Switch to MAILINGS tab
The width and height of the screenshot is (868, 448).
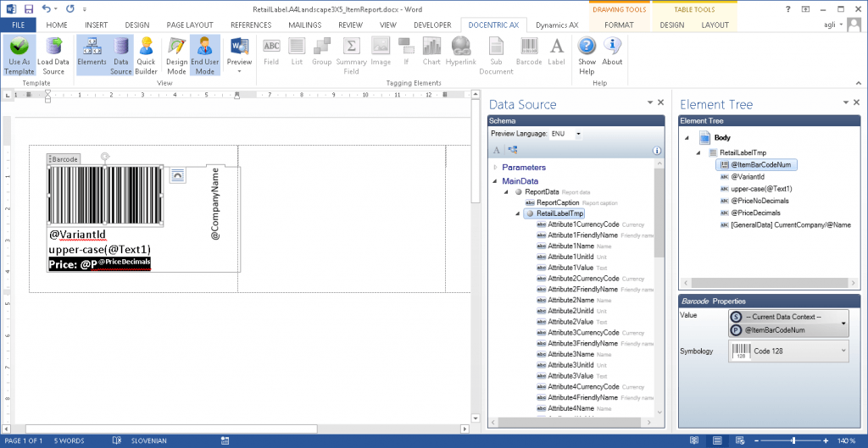304,25
